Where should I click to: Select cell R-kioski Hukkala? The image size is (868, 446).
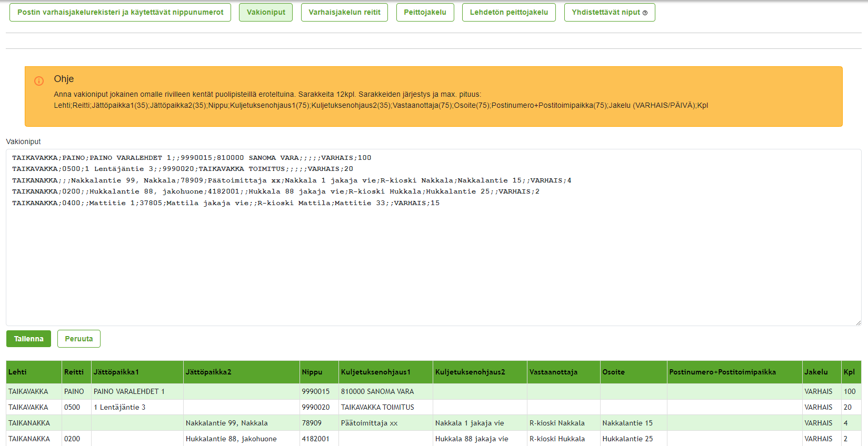click(564, 439)
